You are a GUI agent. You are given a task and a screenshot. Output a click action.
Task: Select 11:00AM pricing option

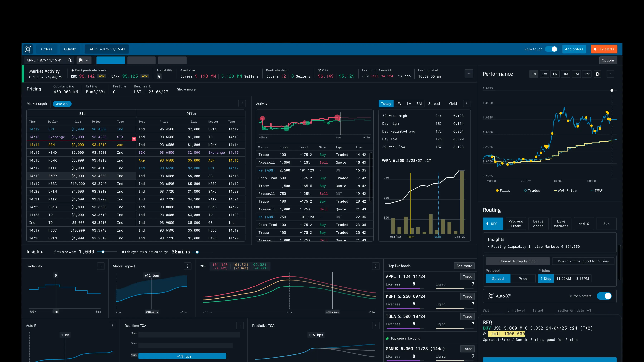(563, 279)
